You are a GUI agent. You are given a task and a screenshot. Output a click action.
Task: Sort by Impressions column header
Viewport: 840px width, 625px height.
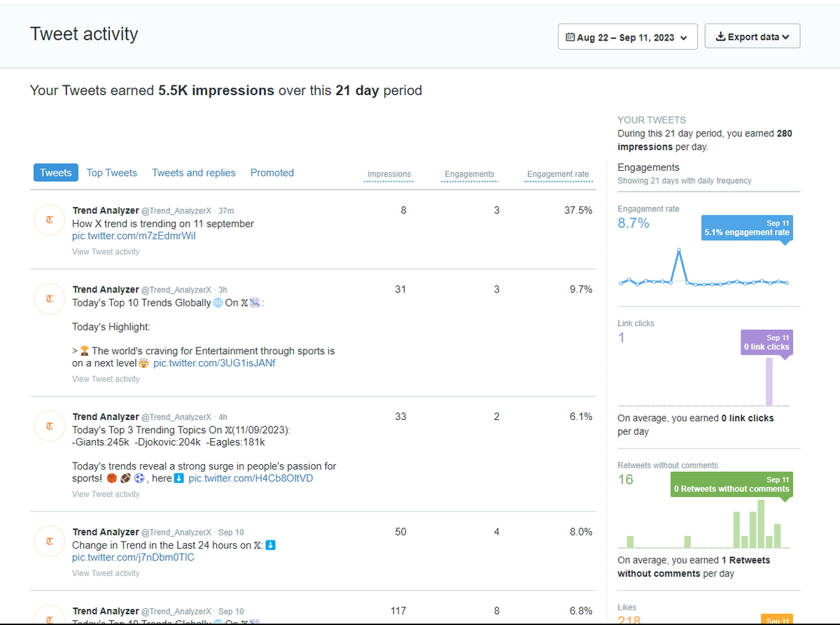(x=389, y=174)
